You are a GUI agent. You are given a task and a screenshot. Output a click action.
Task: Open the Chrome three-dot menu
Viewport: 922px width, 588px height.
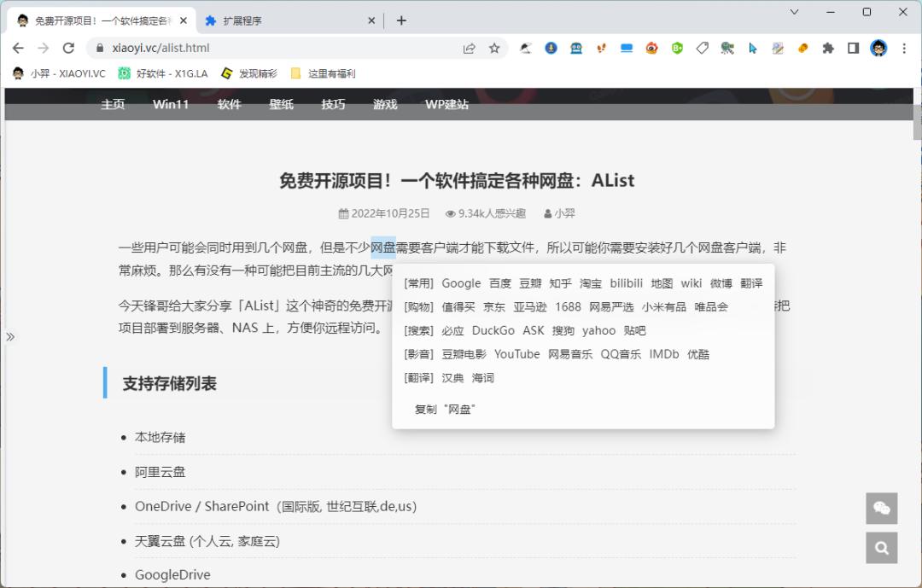(903, 49)
